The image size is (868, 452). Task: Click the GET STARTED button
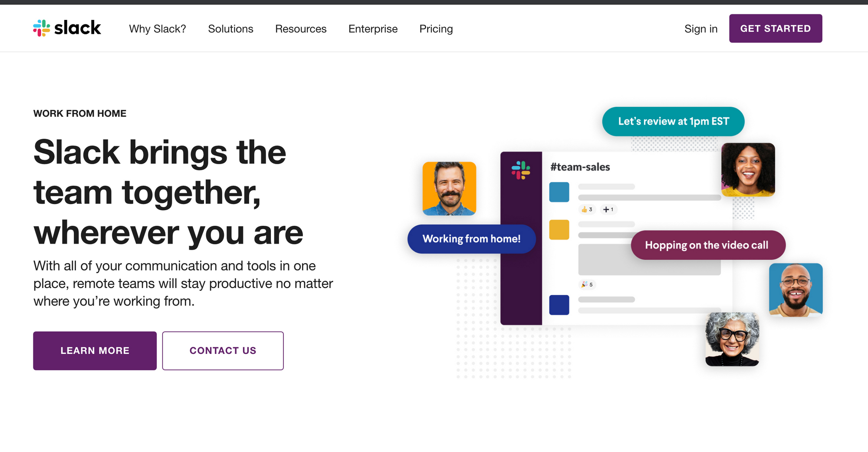click(776, 28)
